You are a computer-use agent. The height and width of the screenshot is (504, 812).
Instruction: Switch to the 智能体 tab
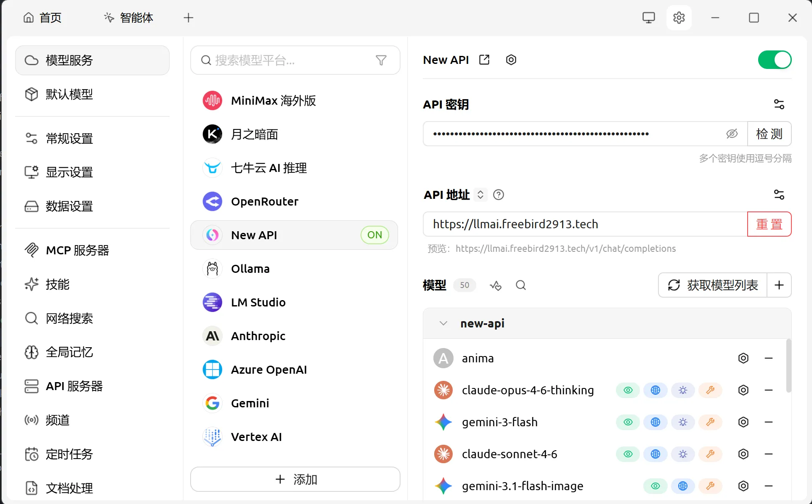[128, 18]
